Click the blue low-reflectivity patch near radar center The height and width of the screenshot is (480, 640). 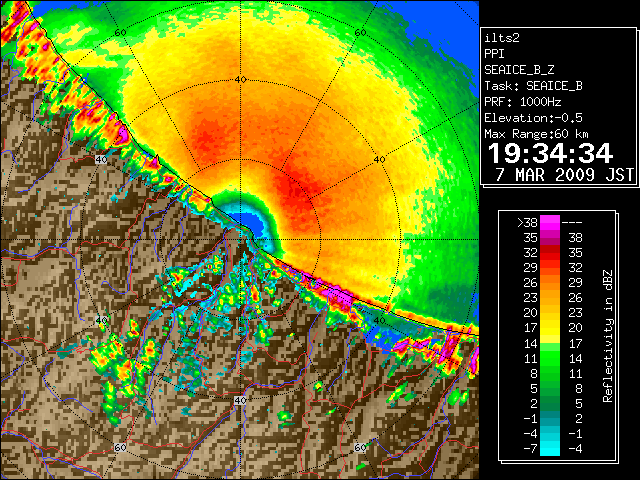tap(250, 224)
